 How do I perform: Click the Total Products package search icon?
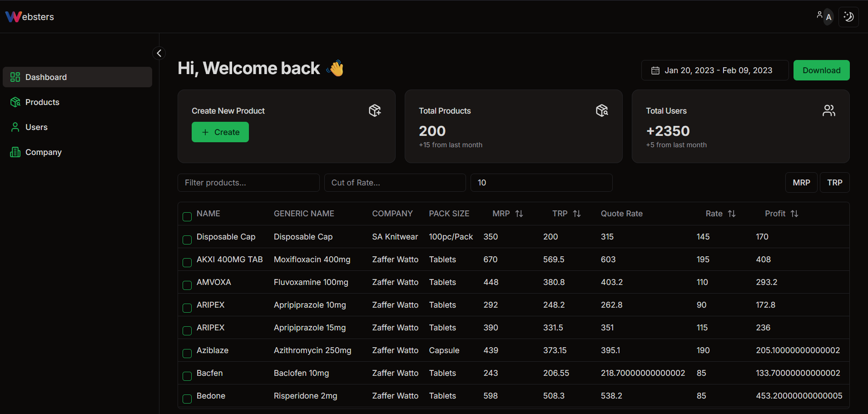click(602, 110)
